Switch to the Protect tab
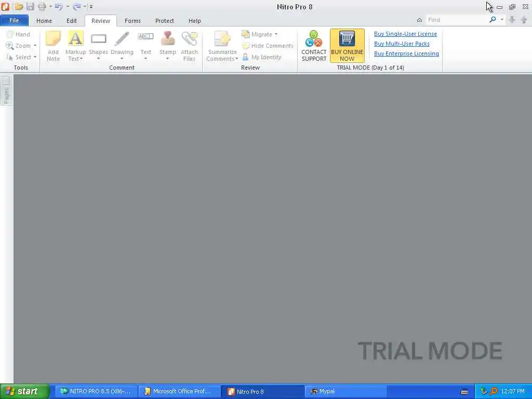 point(165,21)
